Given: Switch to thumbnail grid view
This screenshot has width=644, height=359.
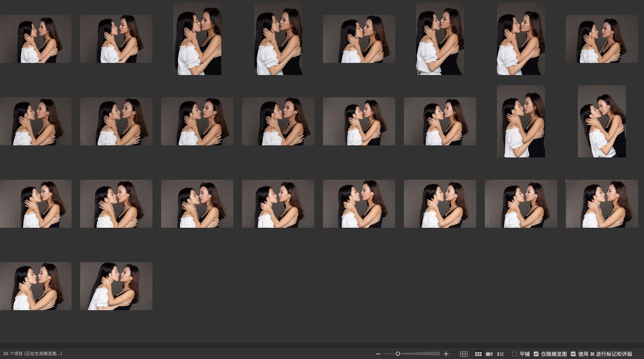Looking at the screenshot, I should tap(478, 354).
